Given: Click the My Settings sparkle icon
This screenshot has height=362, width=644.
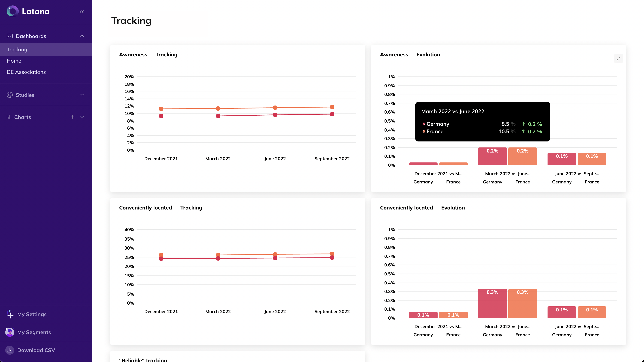Looking at the screenshot, I should 10,314.
